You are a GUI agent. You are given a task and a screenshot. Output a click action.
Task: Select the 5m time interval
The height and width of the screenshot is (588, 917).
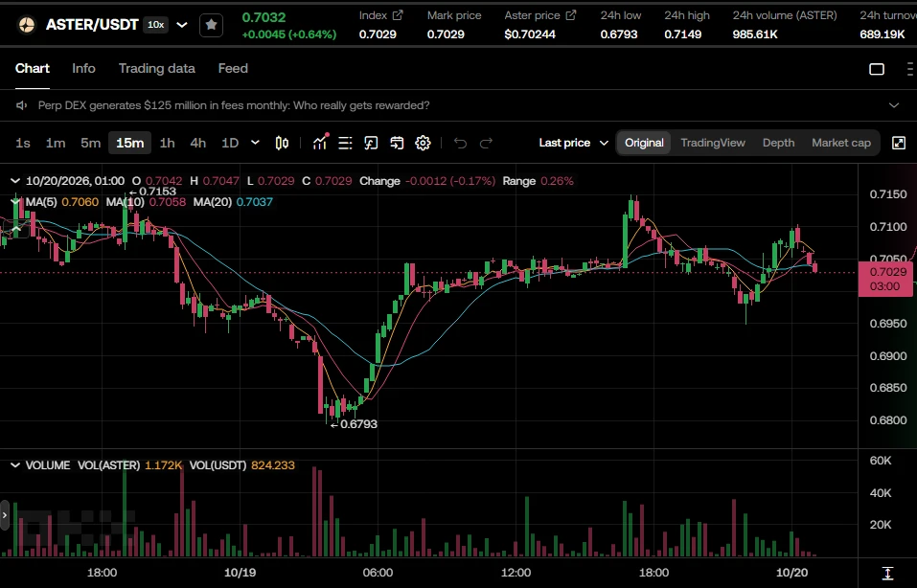point(91,143)
